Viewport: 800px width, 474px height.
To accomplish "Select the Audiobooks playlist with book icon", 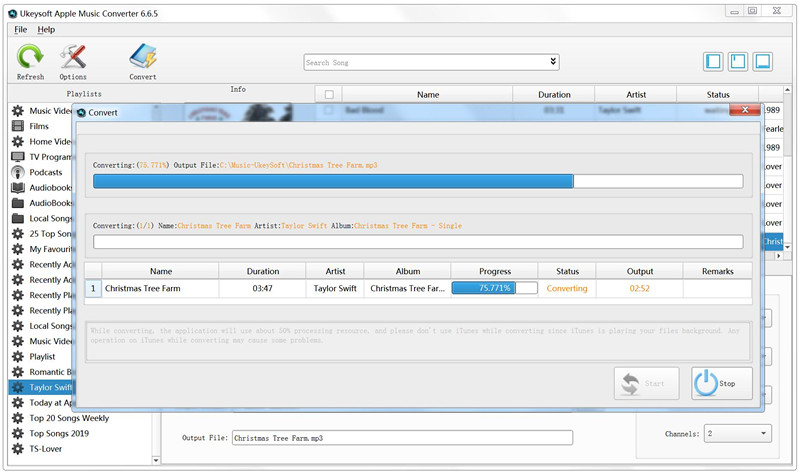I will (x=41, y=187).
